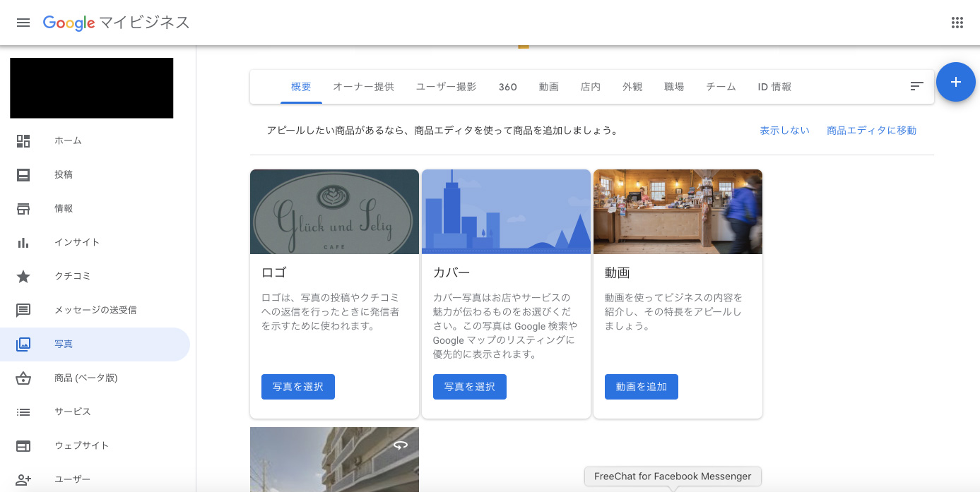Viewport: 980px width, 492px height.
Task: Click the sort order icon
Action: pos(916,86)
